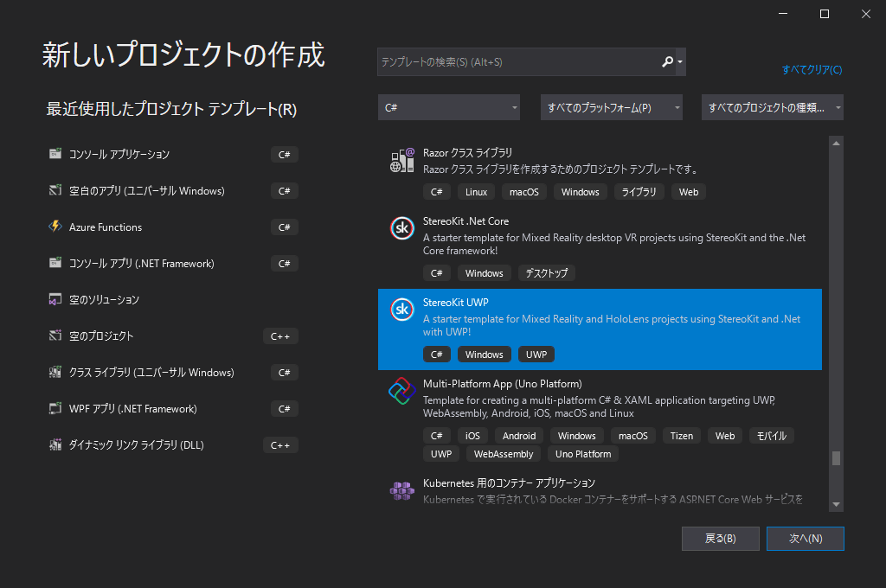
Task: Click the WebAssembly tag on Uno template
Action: [x=504, y=454]
